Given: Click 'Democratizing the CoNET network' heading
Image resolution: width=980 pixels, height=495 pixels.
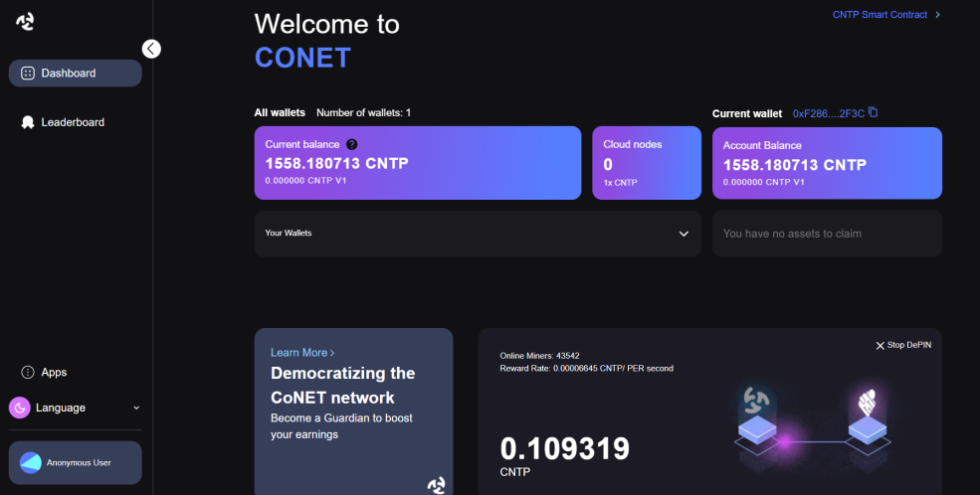Looking at the screenshot, I should 342,385.
